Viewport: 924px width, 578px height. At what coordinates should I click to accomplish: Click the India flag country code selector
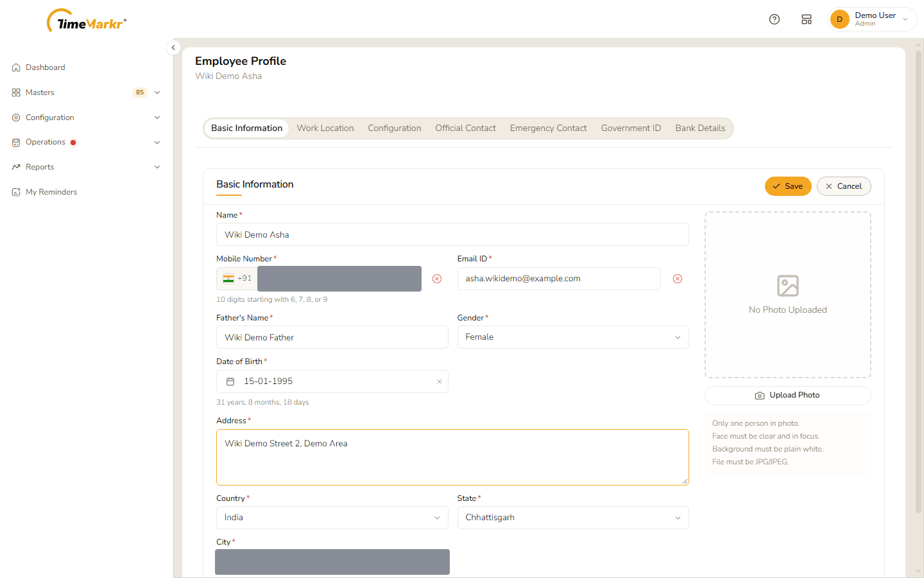click(237, 279)
